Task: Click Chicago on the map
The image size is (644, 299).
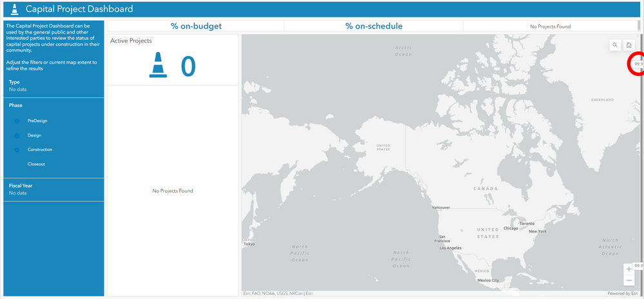Action: pyautogui.click(x=511, y=228)
